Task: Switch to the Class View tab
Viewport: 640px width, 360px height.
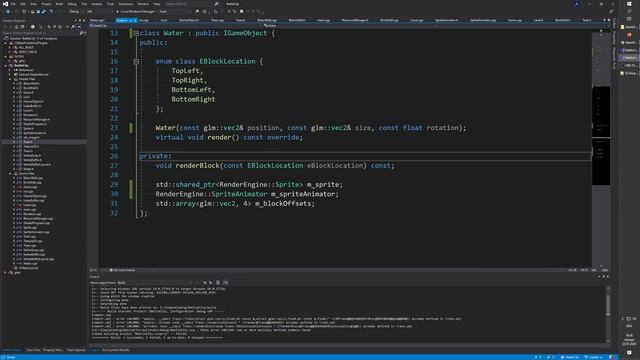Action: (33, 350)
